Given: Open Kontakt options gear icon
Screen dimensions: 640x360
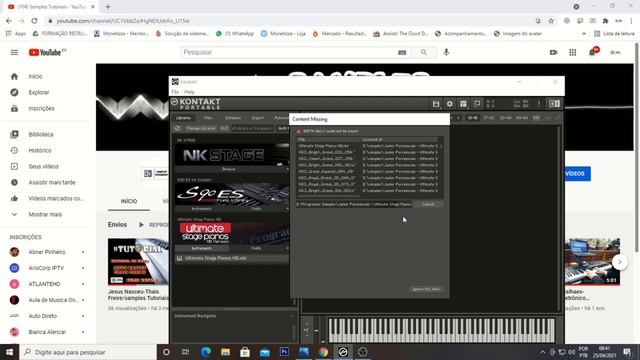Looking at the screenshot, I should point(449,104).
